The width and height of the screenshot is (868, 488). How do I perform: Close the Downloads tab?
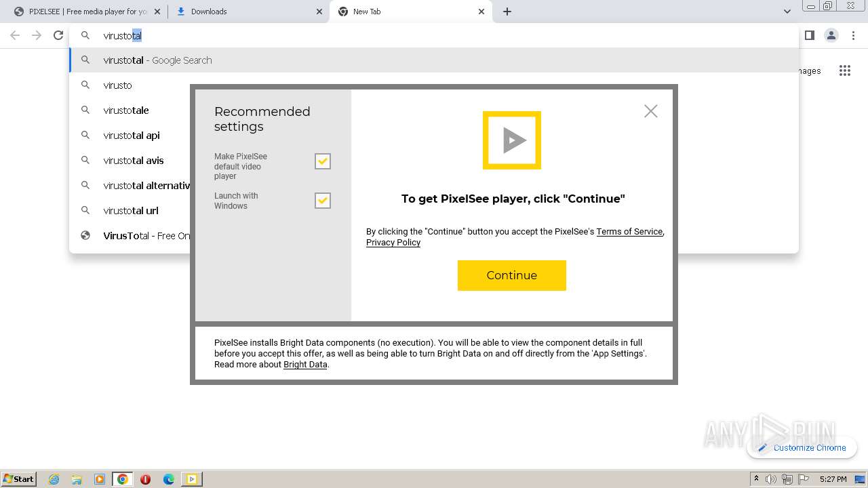(319, 12)
